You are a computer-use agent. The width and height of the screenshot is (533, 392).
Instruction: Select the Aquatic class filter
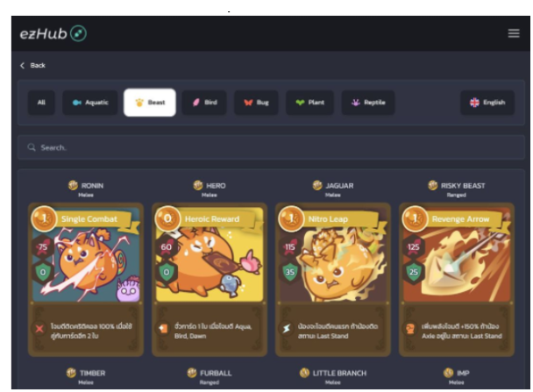(x=90, y=103)
